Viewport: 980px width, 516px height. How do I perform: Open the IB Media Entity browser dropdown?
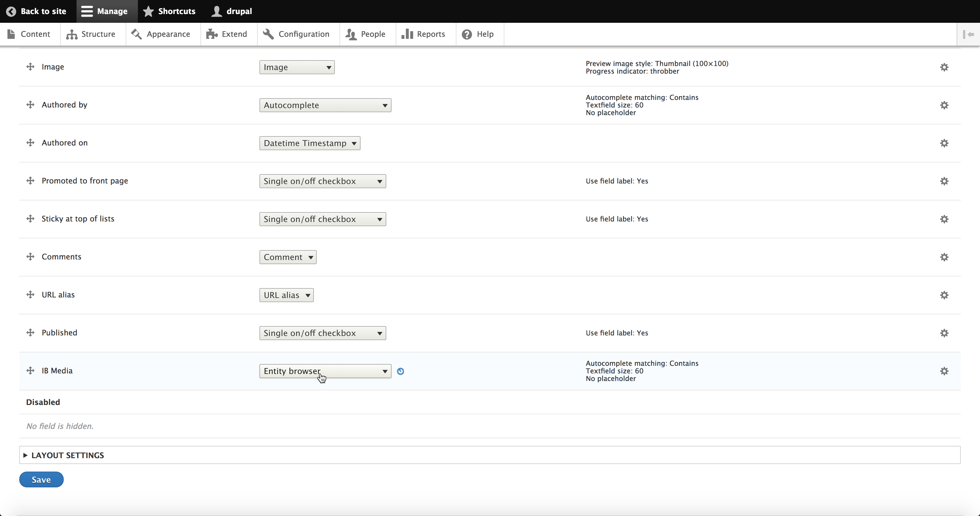click(x=325, y=371)
